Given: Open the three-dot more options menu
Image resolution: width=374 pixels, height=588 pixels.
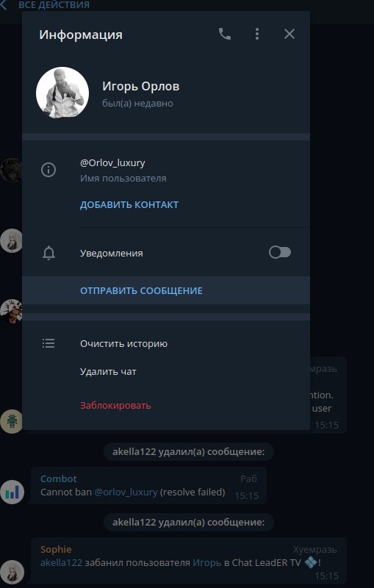Looking at the screenshot, I should point(256,34).
